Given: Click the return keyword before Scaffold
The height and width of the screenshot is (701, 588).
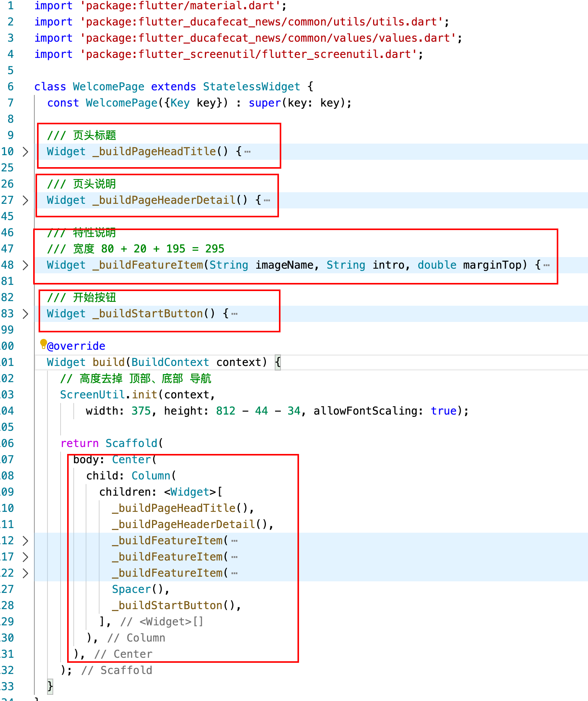Looking at the screenshot, I should pos(79,444).
